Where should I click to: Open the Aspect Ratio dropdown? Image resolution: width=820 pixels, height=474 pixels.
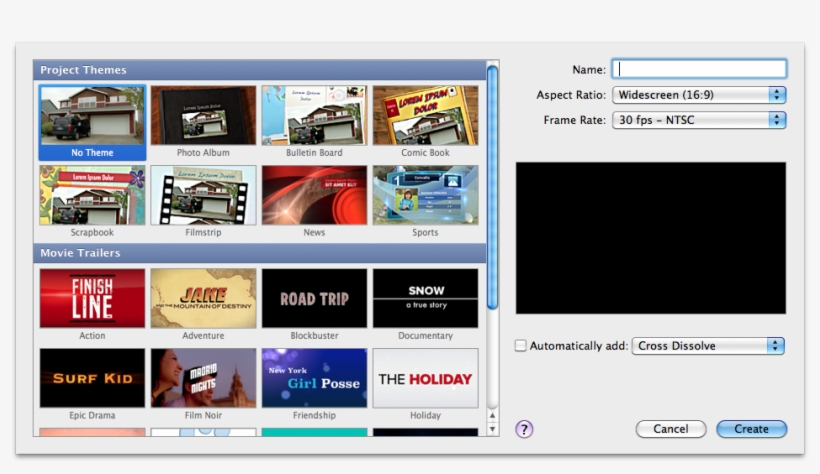click(x=699, y=95)
